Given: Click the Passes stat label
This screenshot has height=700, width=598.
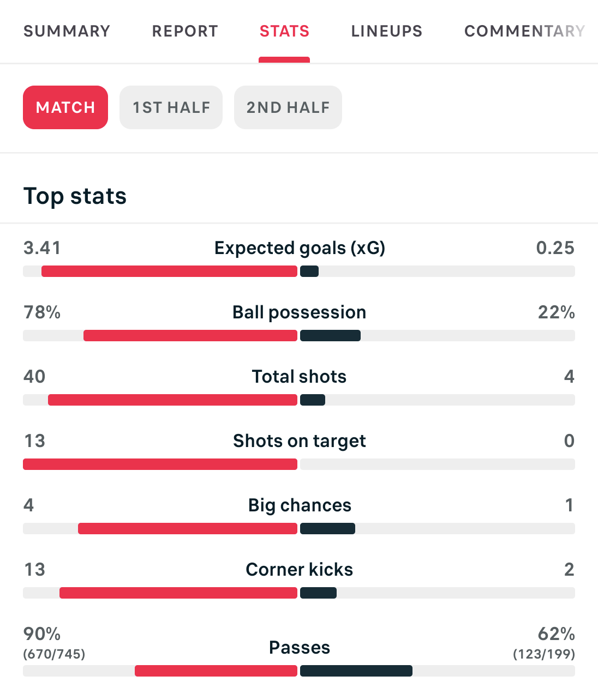Looking at the screenshot, I should point(299,648).
